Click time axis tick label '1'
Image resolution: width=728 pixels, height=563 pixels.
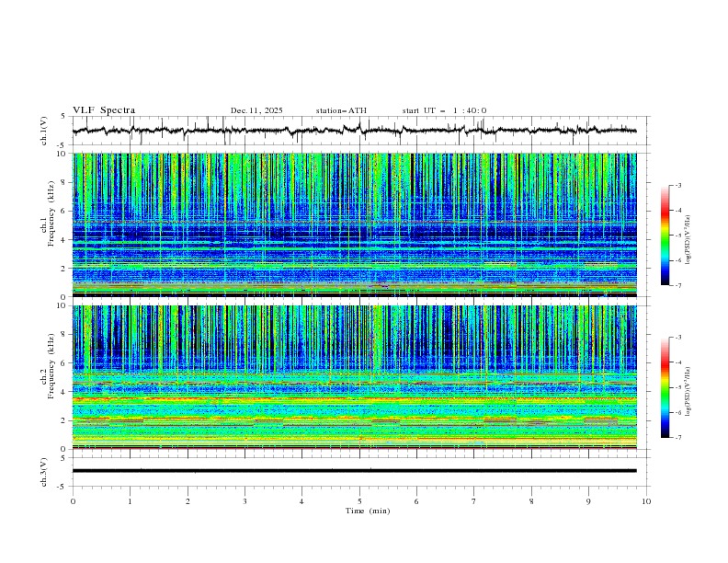(130, 501)
